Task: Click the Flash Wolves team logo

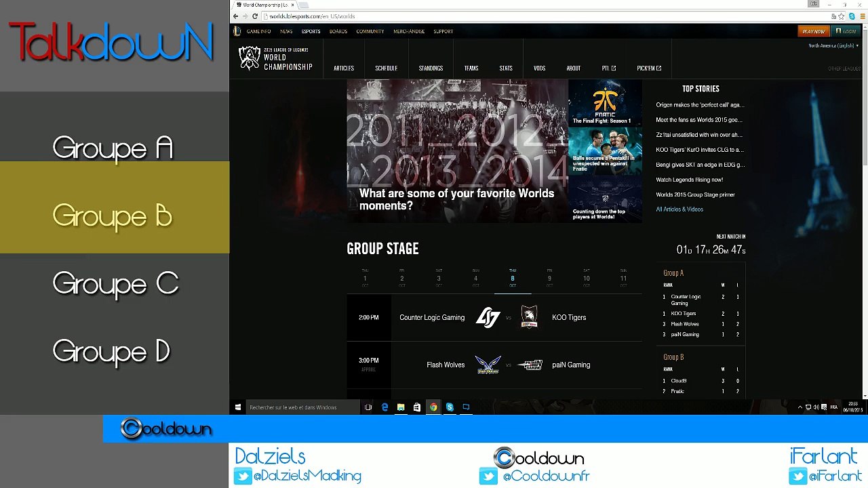Action: (x=488, y=365)
